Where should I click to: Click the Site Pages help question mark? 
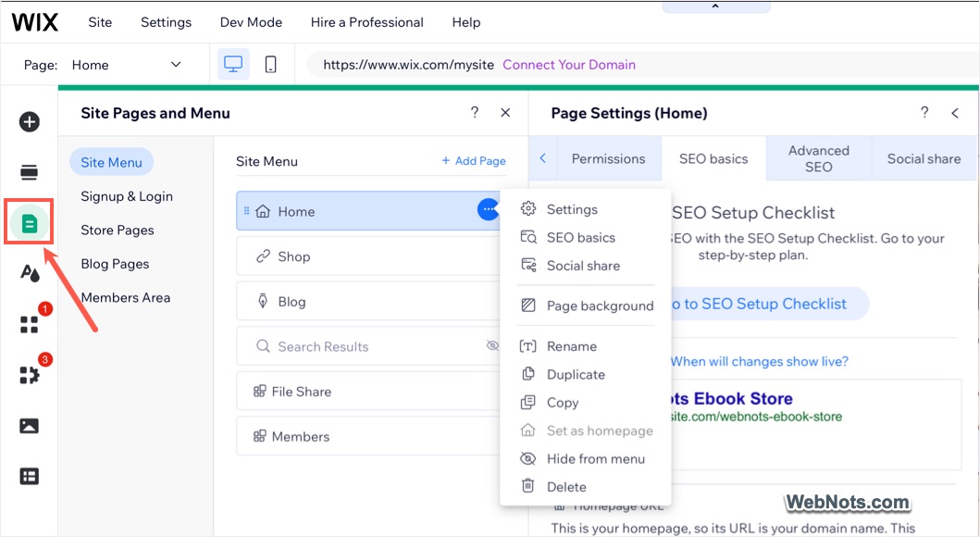[475, 113]
